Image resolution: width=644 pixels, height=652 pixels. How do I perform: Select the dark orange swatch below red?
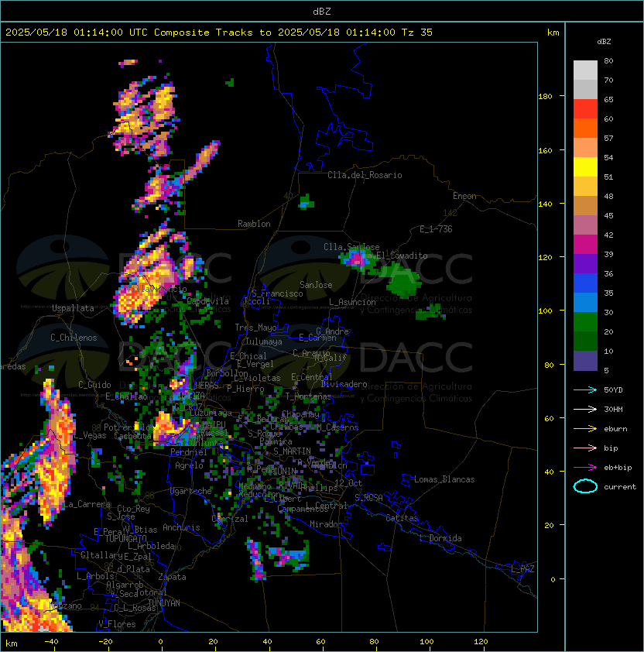[585, 128]
